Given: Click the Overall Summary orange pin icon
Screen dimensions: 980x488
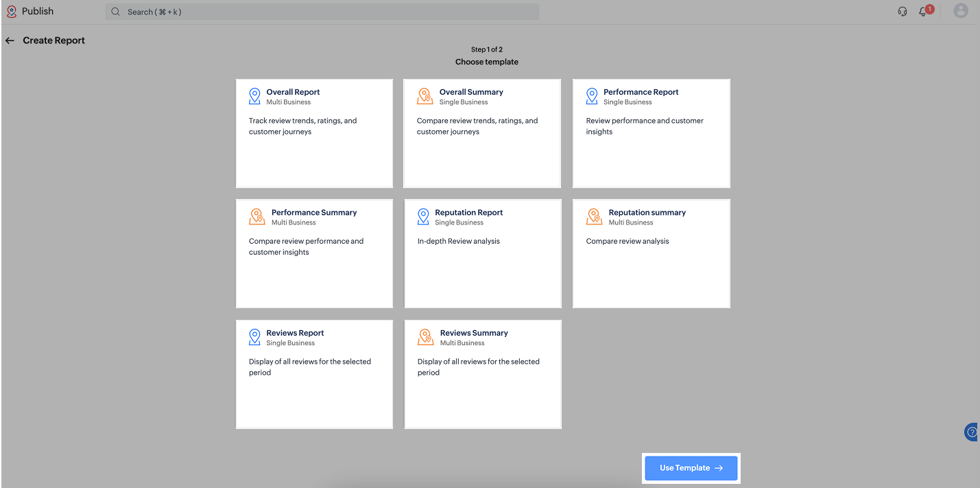Looking at the screenshot, I should pyautogui.click(x=425, y=96).
